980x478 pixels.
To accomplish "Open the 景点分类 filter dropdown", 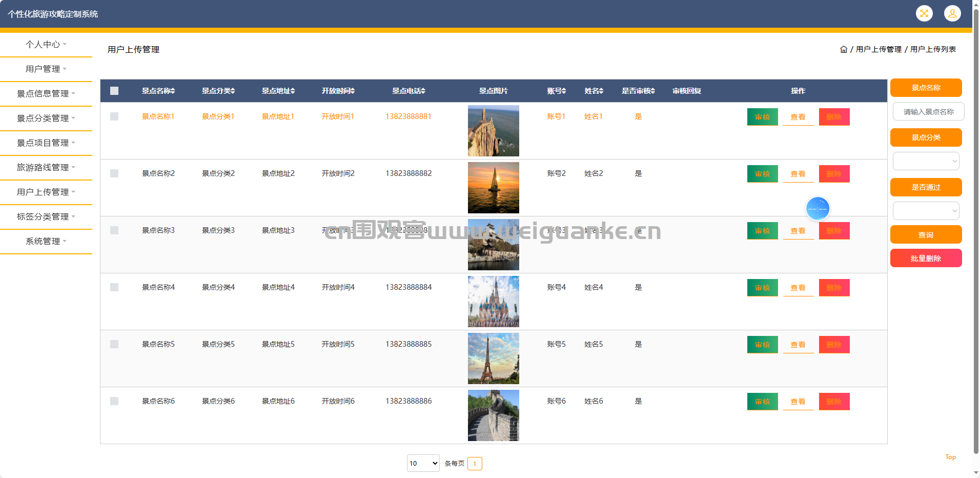I will [926, 161].
